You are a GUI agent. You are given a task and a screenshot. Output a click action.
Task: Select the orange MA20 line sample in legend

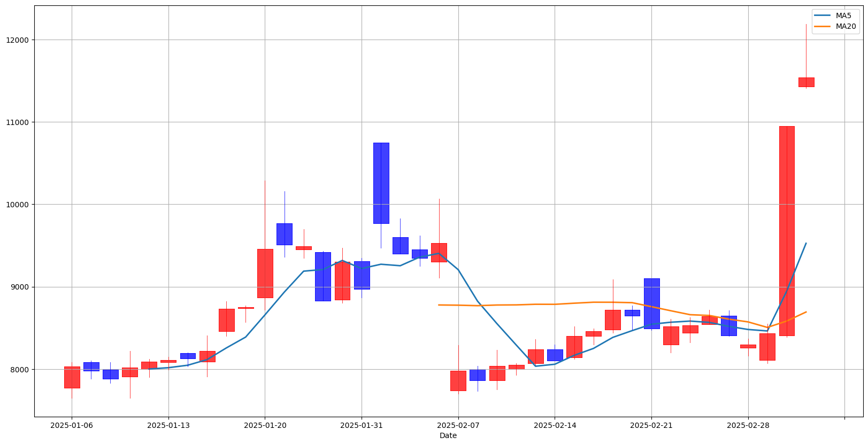click(823, 26)
